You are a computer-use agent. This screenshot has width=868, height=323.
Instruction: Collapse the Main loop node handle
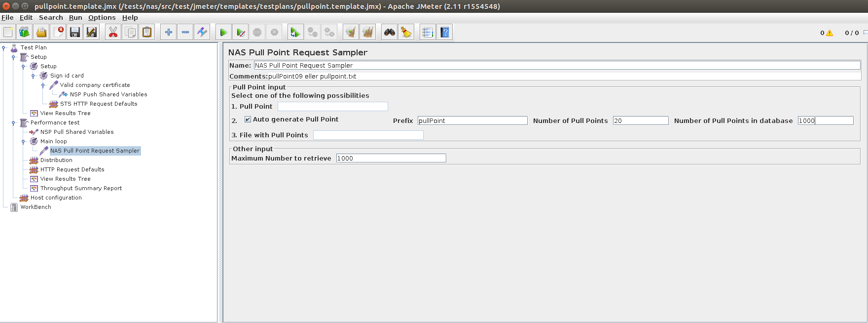[23, 142]
